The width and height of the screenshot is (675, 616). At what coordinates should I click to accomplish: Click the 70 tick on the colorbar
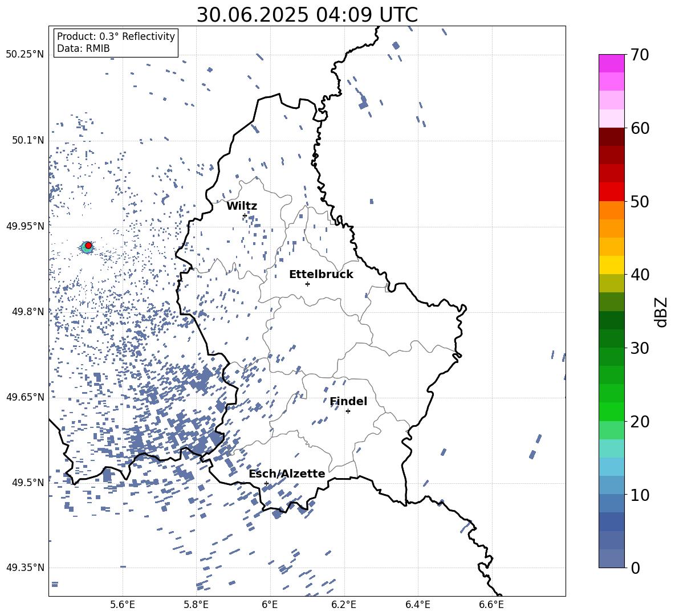point(639,55)
